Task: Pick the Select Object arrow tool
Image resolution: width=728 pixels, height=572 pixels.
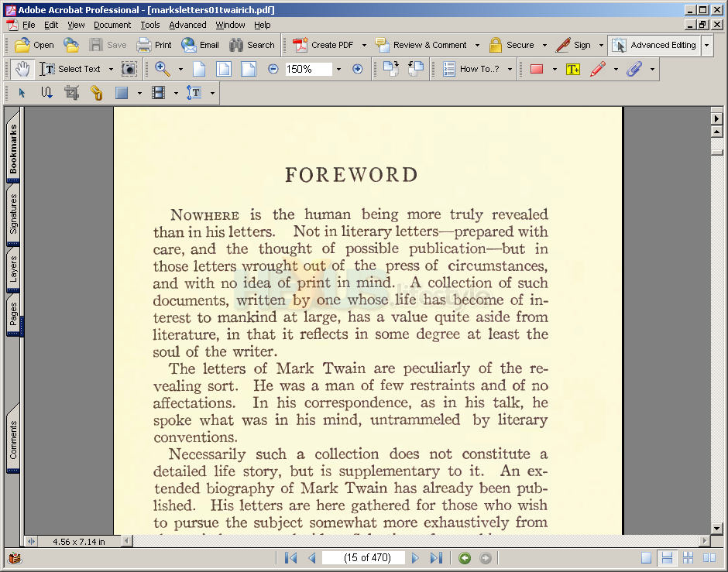Action: click(x=22, y=93)
